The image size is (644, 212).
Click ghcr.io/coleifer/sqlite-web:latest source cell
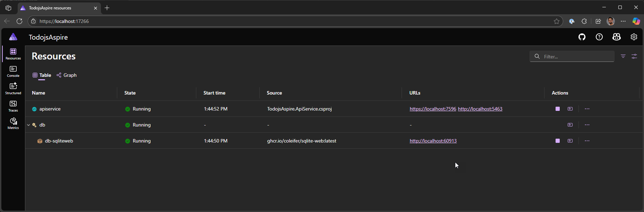point(302,141)
